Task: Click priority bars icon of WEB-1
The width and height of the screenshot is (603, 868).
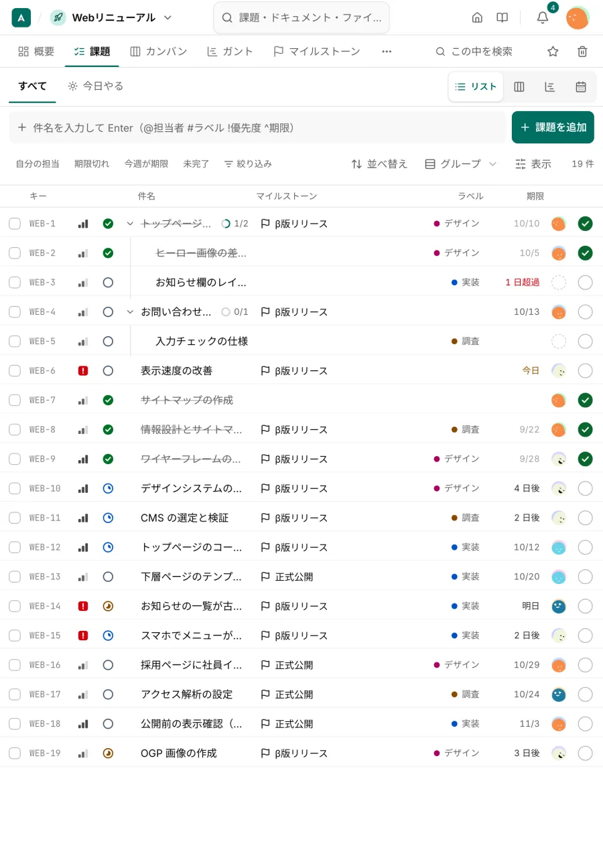Action: tap(83, 224)
